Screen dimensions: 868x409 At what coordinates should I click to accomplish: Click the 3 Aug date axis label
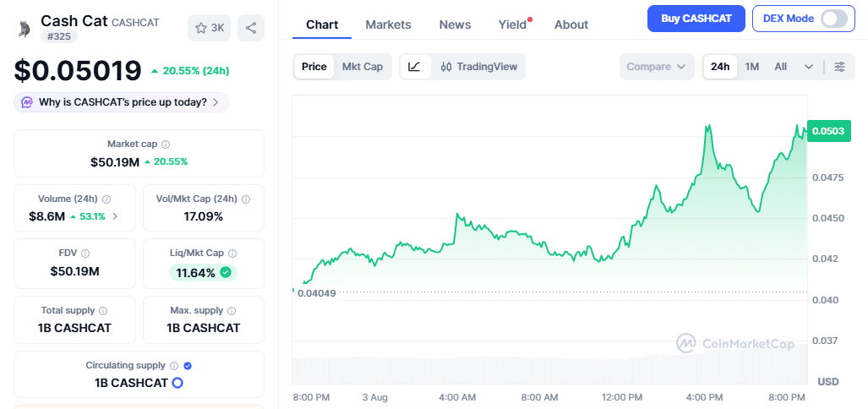[374, 397]
